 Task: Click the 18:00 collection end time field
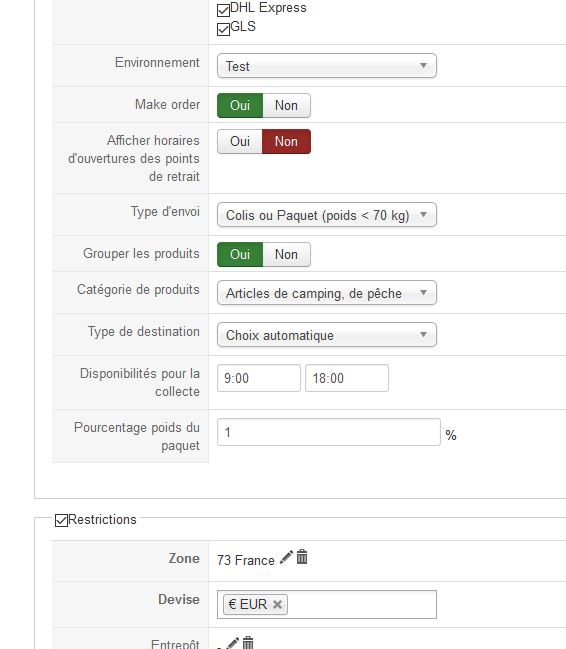pos(347,378)
